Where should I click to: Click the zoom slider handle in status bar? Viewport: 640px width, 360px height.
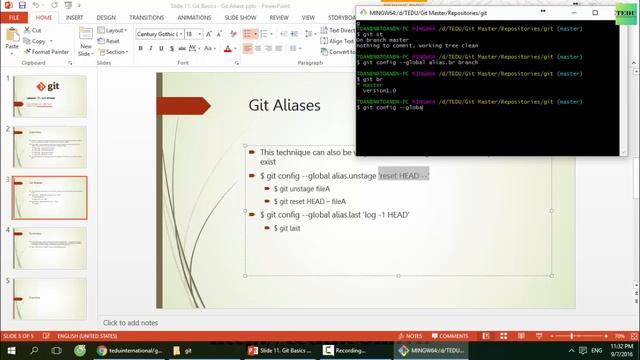tap(571, 336)
